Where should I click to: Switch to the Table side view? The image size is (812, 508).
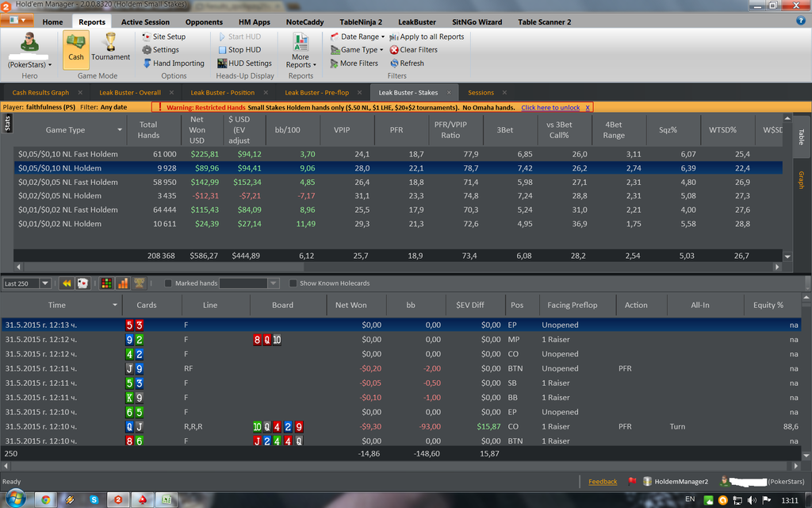801,137
